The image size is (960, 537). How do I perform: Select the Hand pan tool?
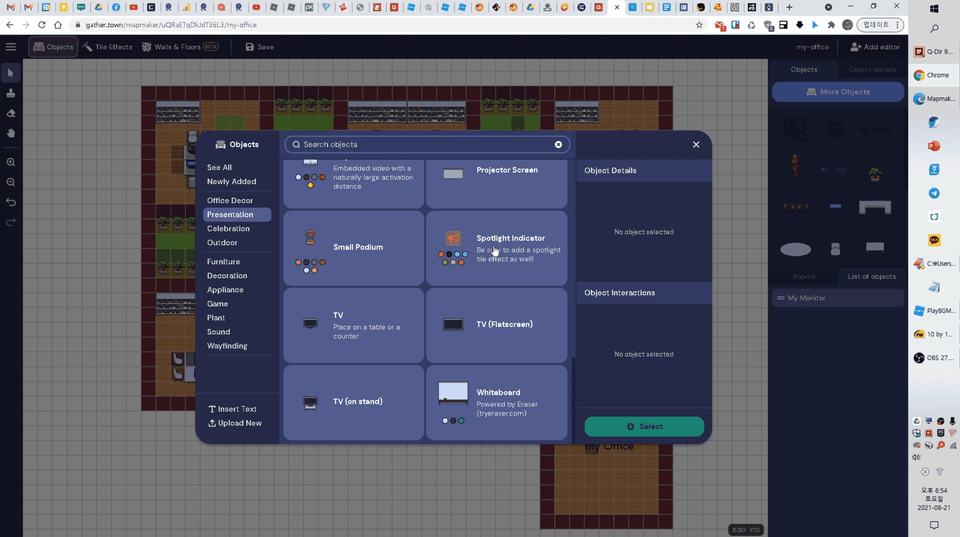[x=10, y=133]
